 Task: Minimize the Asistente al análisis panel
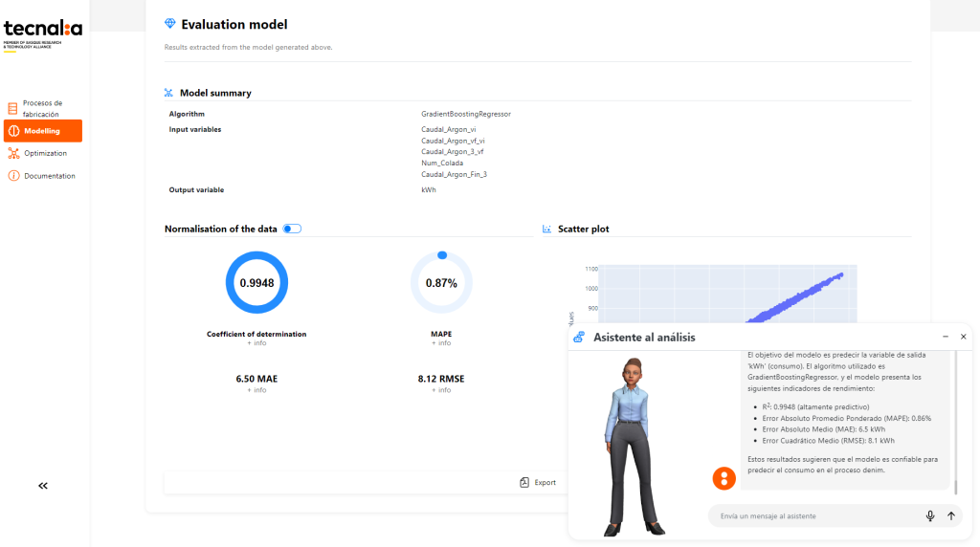[946, 337]
